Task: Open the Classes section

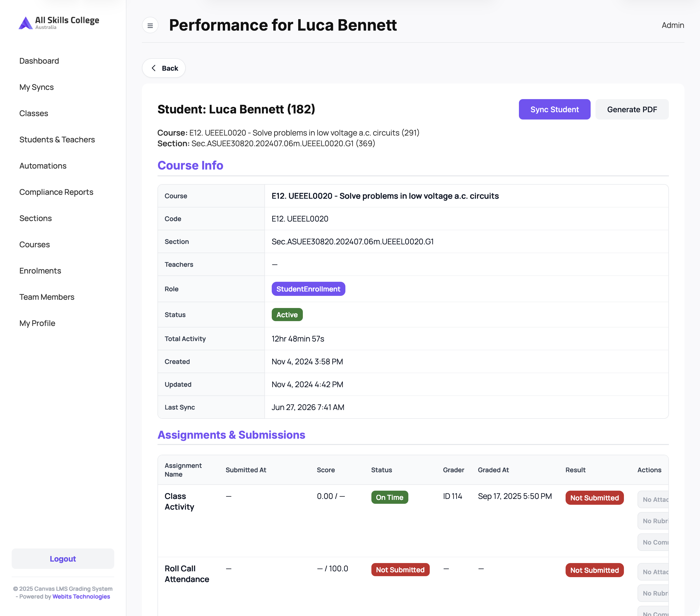Action: point(34,113)
